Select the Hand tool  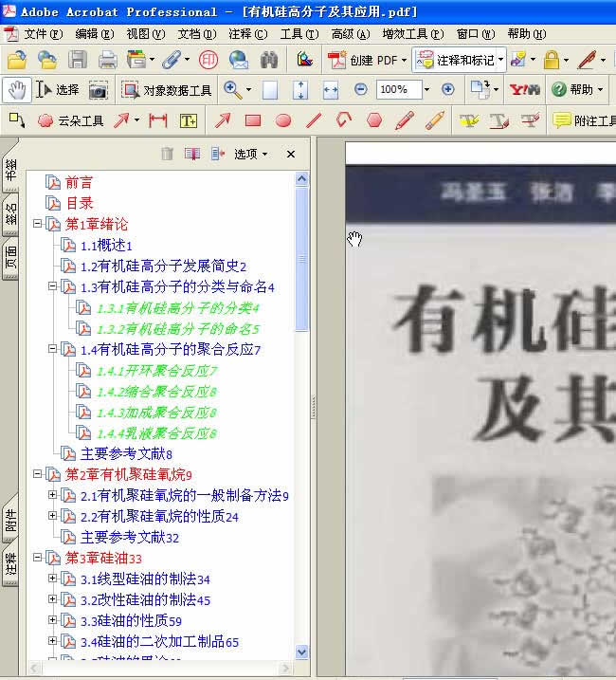tap(17, 90)
